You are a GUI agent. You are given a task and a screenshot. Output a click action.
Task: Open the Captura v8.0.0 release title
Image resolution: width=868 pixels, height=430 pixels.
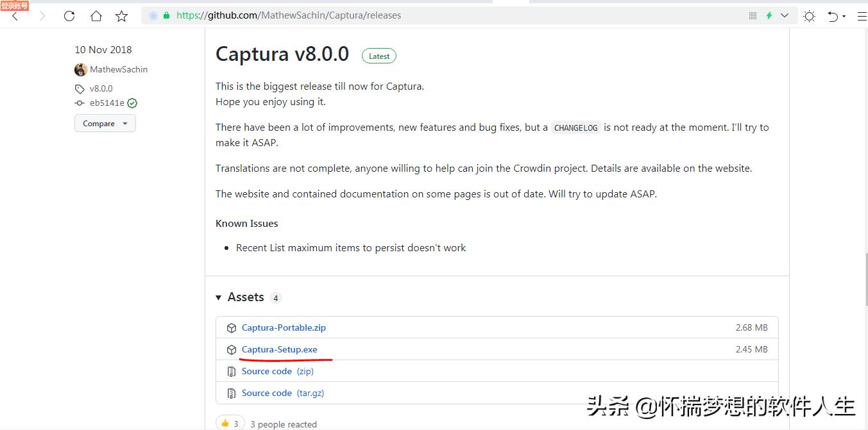coord(282,54)
